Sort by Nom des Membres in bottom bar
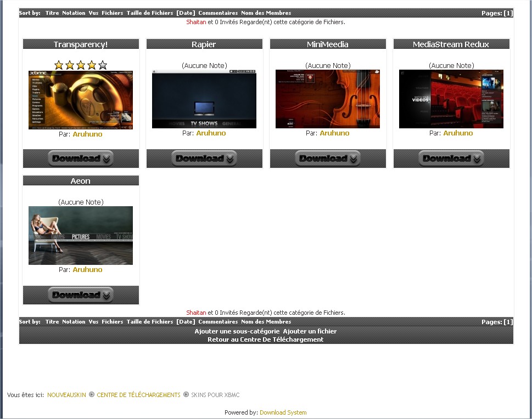The width and height of the screenshot is (532, 419). (266, 322)
